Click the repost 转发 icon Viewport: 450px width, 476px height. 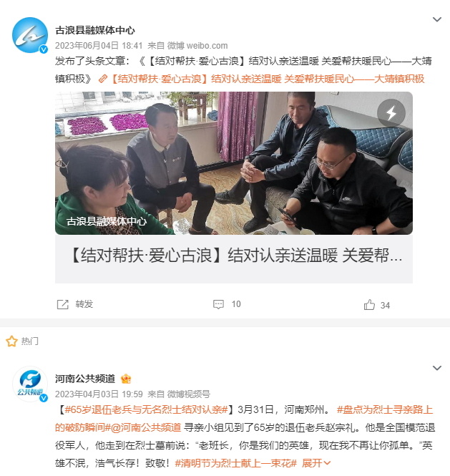click(63, 304)
